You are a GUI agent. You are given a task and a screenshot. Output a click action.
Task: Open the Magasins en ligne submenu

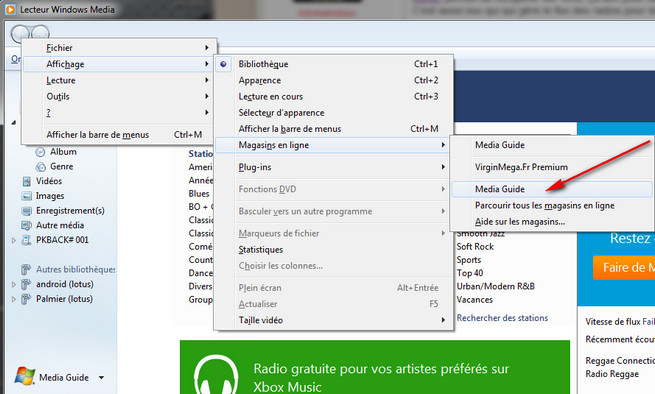coord(333,145)
